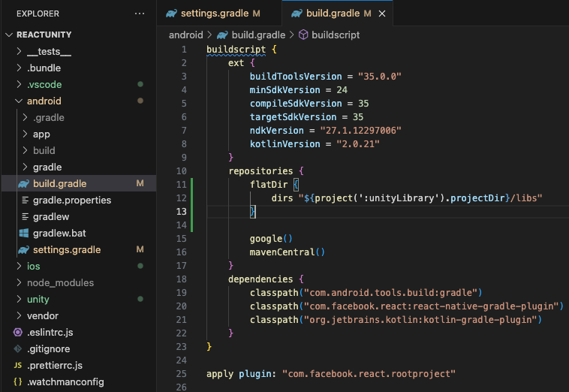Expand the unity folder
Viewport: 569px width, 392px height.
coord(20,299)
